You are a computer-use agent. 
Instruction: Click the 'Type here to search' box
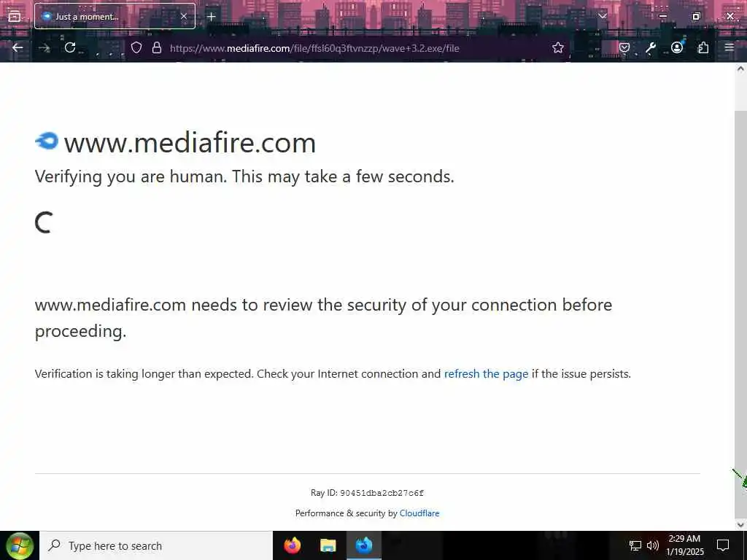(156, 545)
